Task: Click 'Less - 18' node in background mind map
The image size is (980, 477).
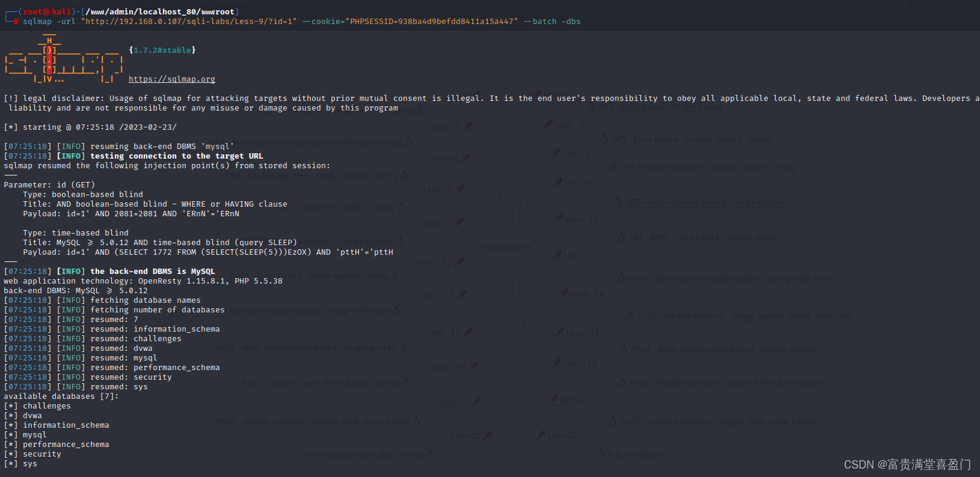Action: coord(580,363)
